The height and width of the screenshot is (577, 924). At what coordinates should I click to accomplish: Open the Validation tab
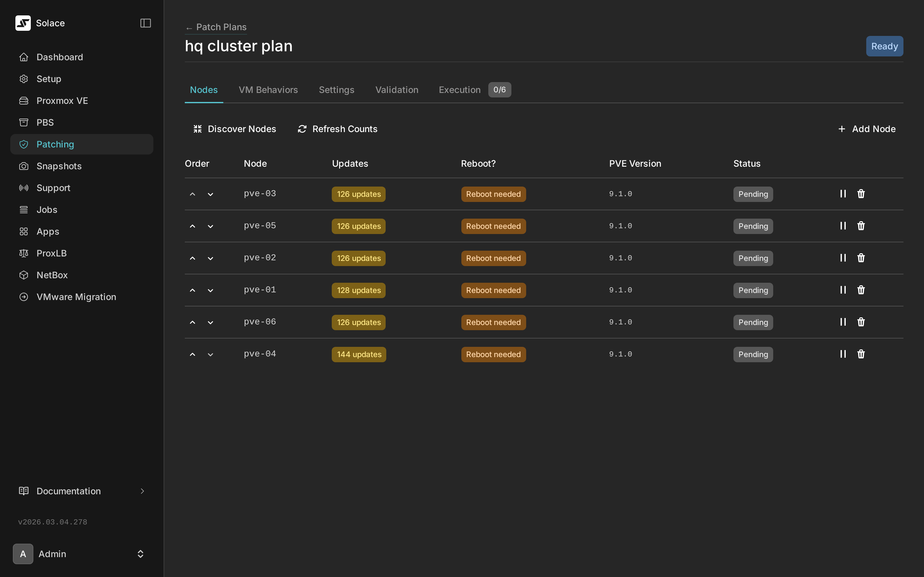tap(397, 90)
